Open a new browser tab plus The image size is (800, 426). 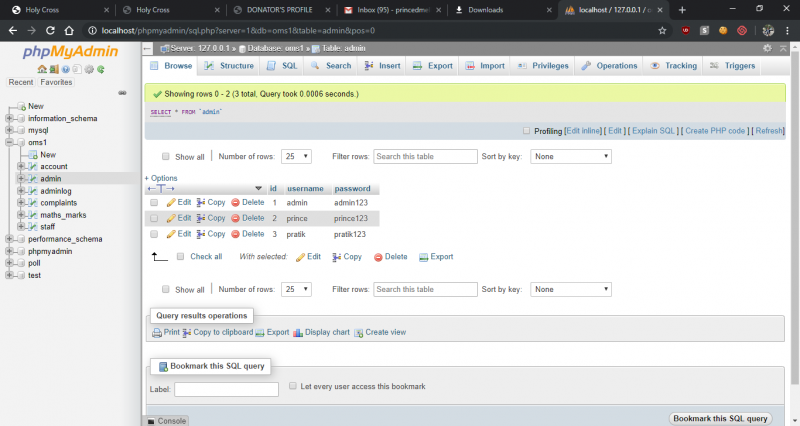pyautogui.click(x=682, y=10)
